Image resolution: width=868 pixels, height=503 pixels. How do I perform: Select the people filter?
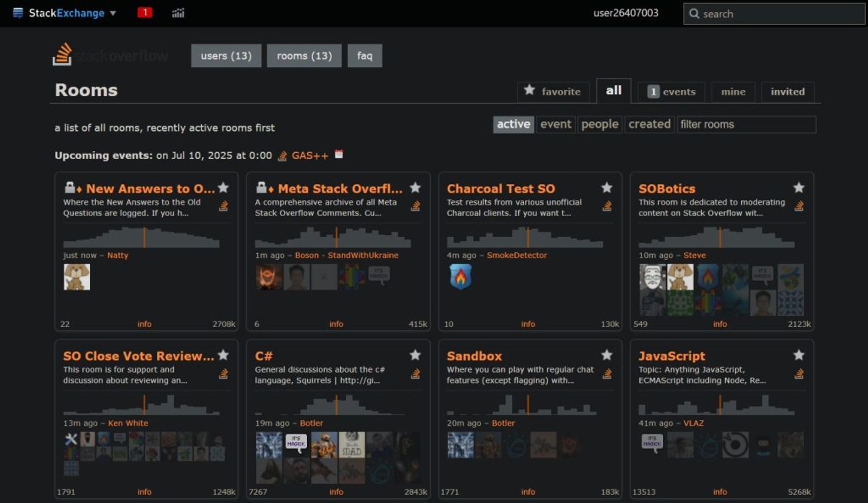(600, 124)
